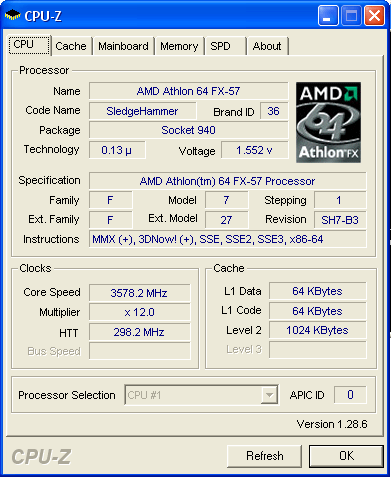Image resolution: width=391 pixels, height=477 pixels.
Task: Select the CPU tab
Action: click(29, 44)
